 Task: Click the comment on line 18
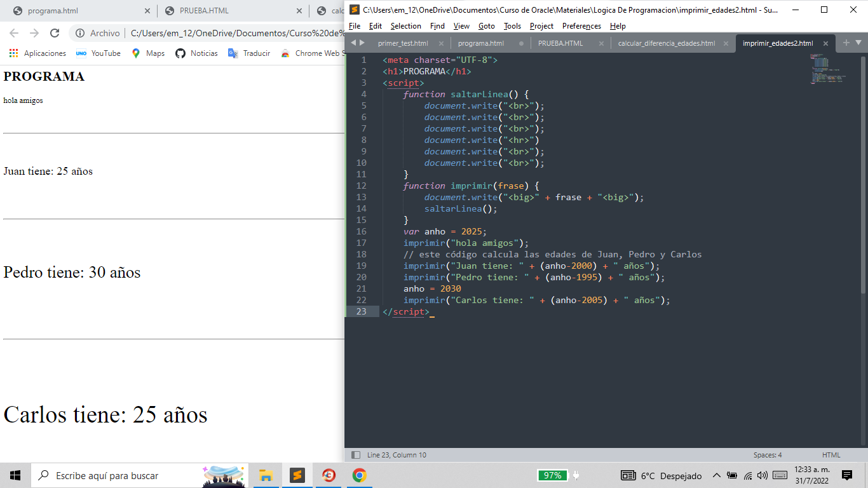click(x=553, y=254)
